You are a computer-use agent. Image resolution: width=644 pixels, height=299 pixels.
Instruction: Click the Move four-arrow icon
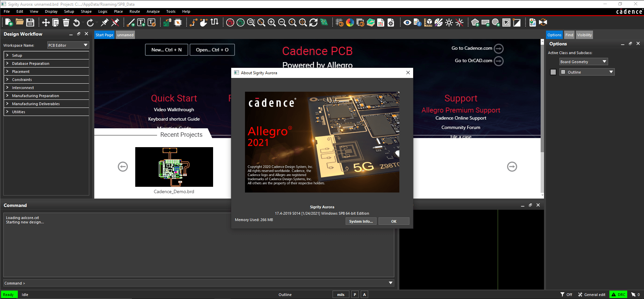[46, 23]
